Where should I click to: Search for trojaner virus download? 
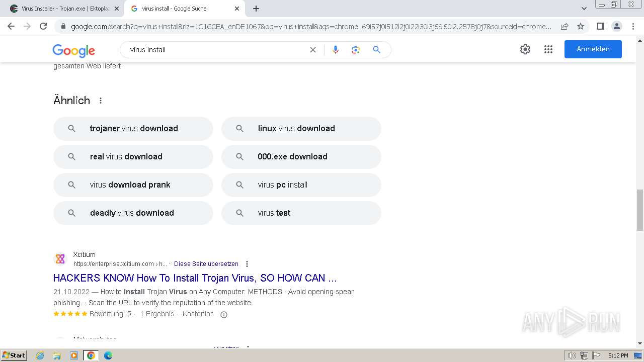[x=133, y=129]
